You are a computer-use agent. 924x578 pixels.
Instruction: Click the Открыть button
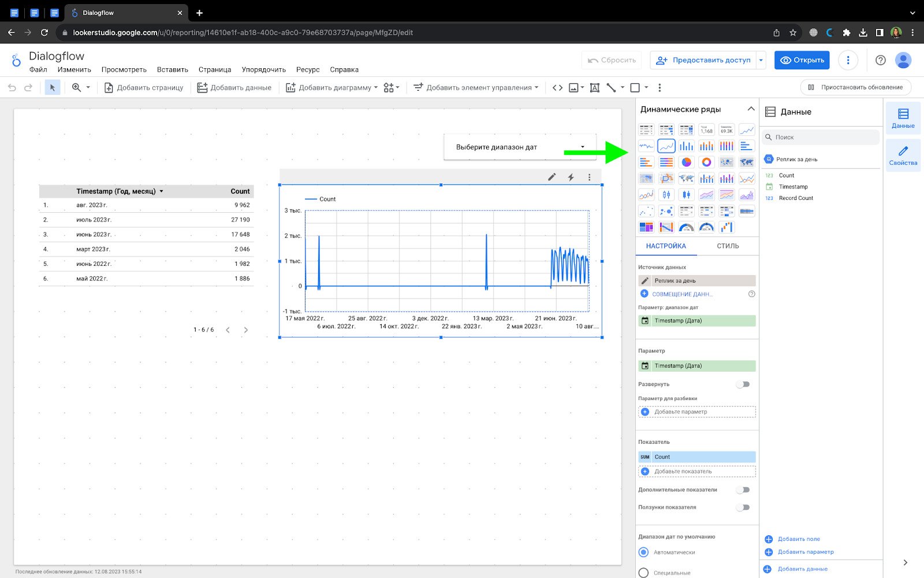(802, 60)
